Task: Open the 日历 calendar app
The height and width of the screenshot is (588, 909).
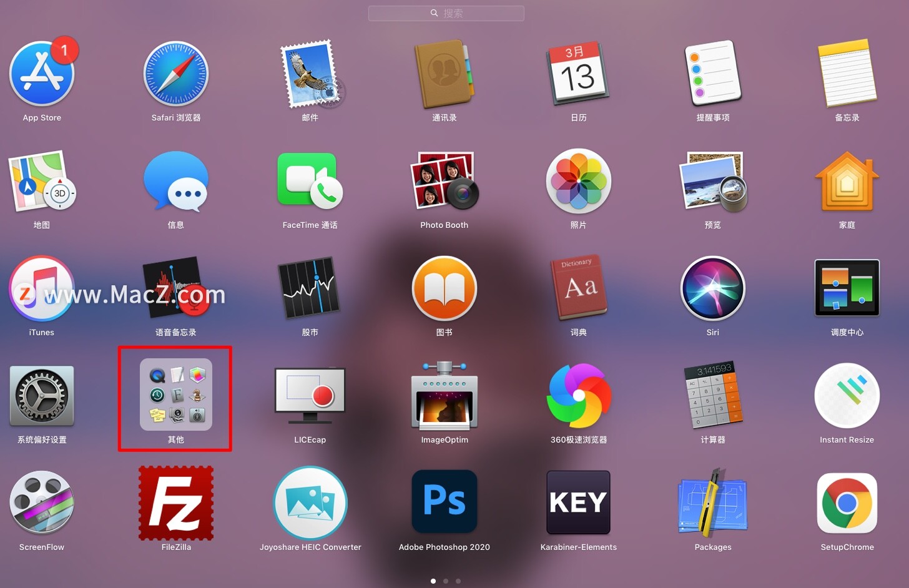Action: pyautogui.click(x=579, y=74)
